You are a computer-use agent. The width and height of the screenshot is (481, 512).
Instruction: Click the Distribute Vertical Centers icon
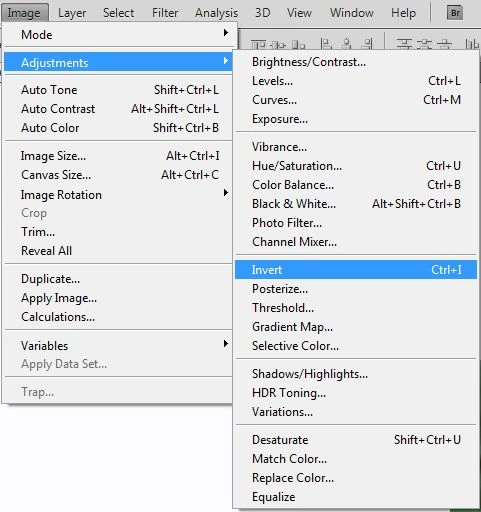(x=424, y=44)
